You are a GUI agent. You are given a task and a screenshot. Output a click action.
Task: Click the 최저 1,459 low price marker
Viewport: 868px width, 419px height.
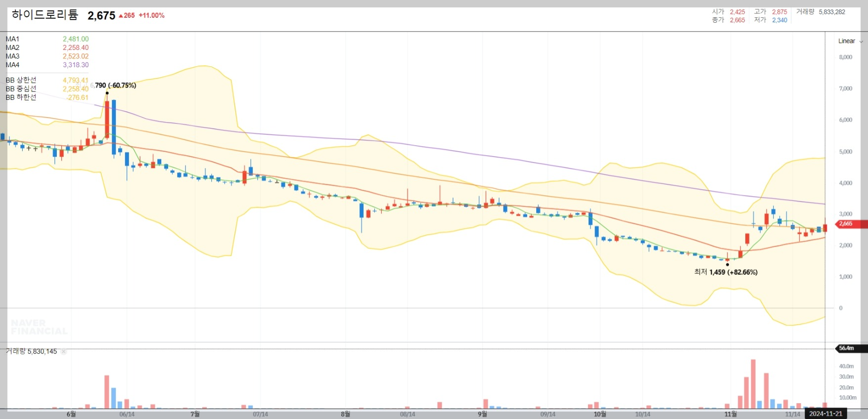pos(726,272)
